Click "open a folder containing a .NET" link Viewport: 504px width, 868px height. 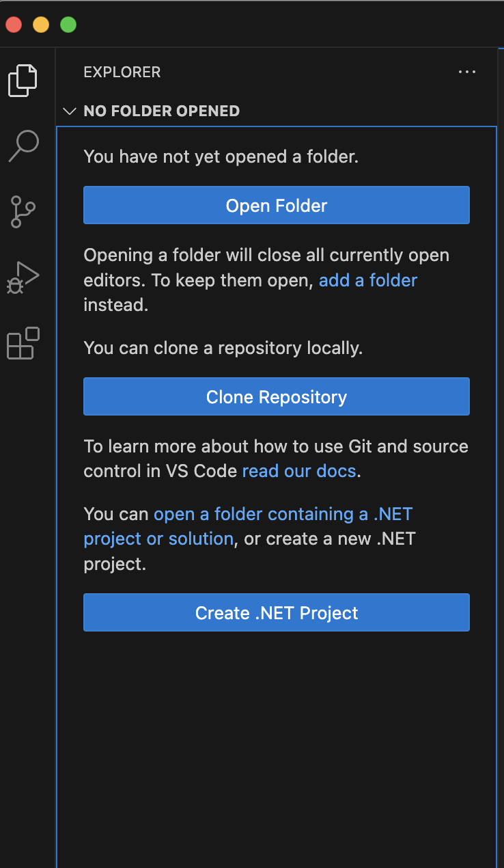[x=283, y=514]
